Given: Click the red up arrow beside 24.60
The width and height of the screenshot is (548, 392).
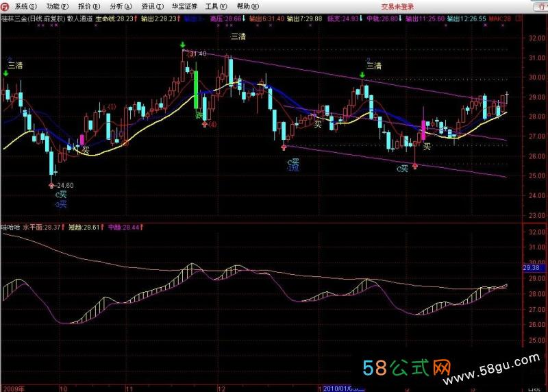Looking at the screenshot, I should [52, 185].
